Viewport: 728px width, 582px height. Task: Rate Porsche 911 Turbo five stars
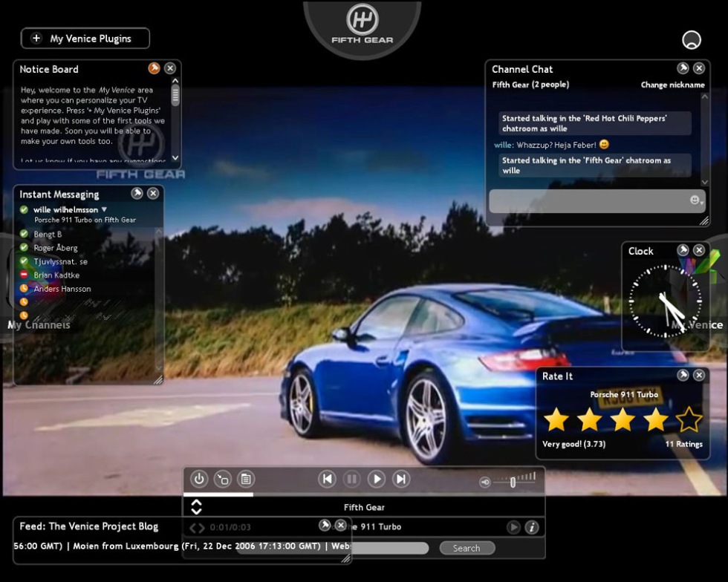[689, 419]
